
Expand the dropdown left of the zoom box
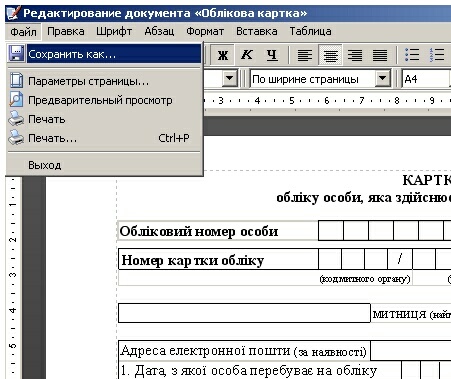[229, 79]
